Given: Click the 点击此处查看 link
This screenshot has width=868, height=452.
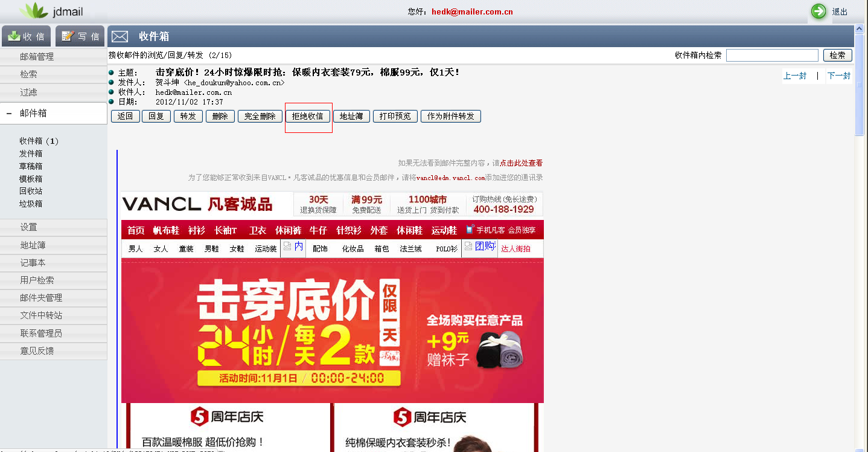Looking at the screenshot, I should 521,163.
